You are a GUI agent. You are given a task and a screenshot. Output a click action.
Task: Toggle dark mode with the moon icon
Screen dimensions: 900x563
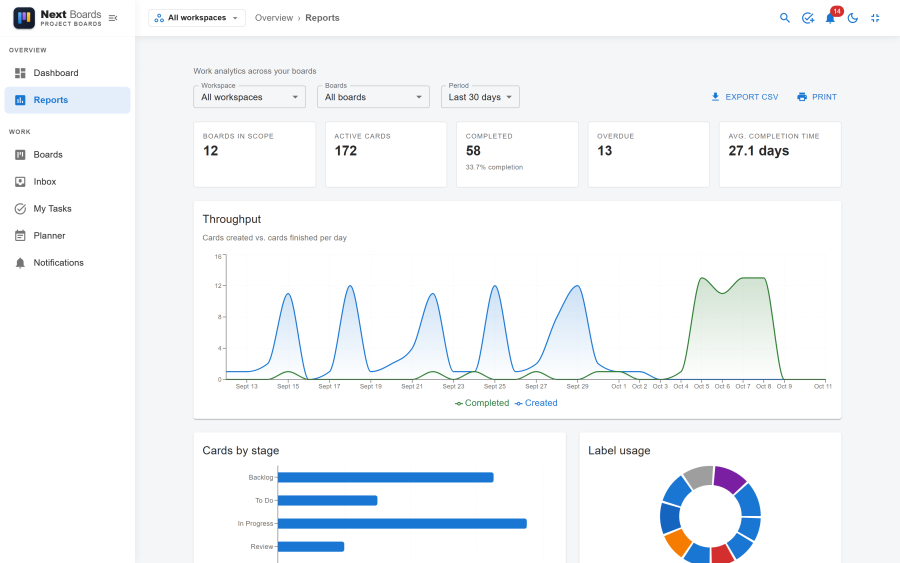[853, 18]
